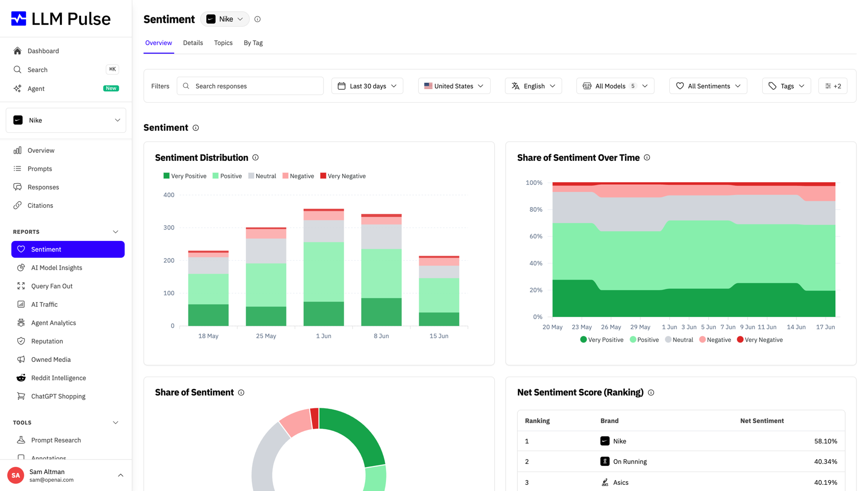Viewport: 868px width, 491px height.
Task: Click the Query Fan Out expand icon
Action: 21,286
